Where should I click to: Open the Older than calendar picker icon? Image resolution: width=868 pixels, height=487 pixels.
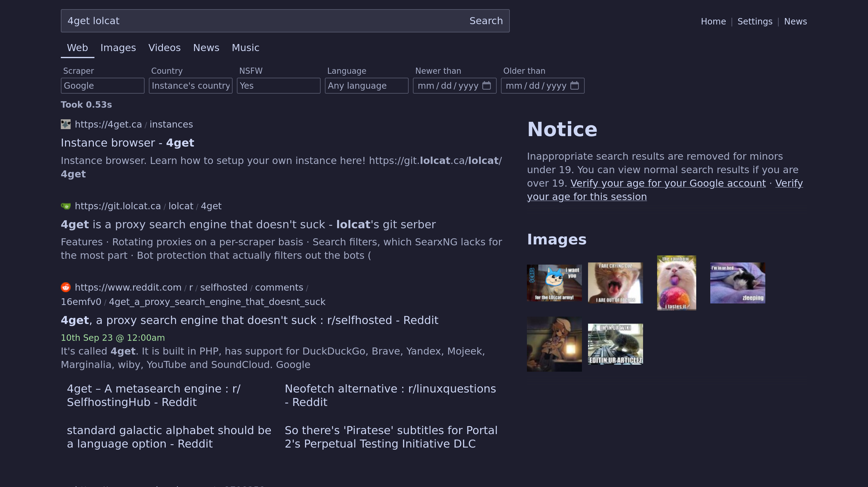[574, 86]
